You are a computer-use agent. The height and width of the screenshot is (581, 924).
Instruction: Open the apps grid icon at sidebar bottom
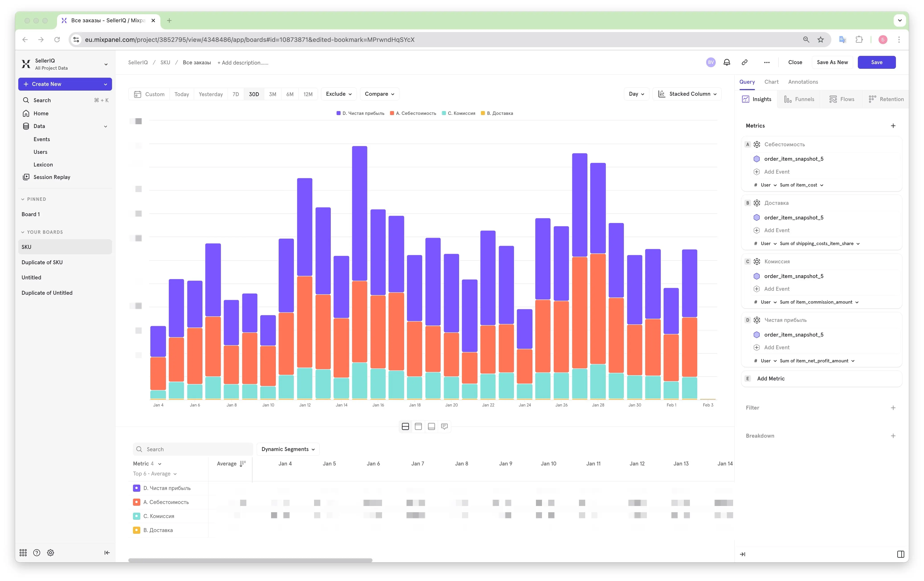pyautogui.click(x=23, y=553)
